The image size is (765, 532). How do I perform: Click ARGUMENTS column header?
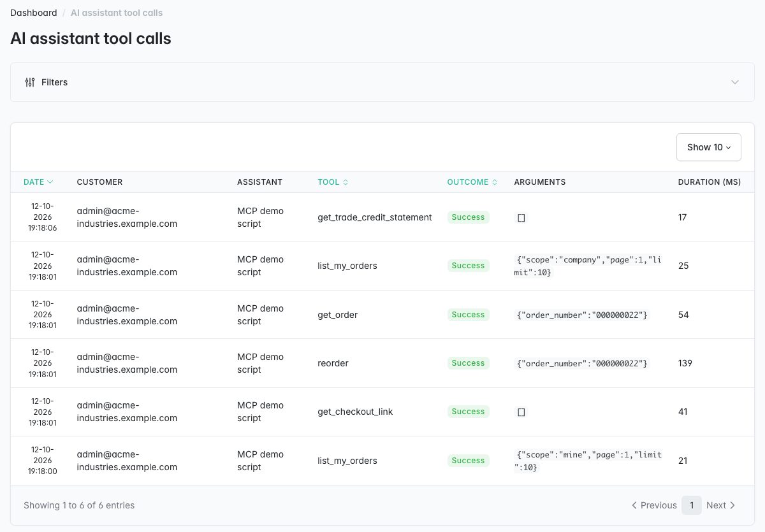coord(540,182)
